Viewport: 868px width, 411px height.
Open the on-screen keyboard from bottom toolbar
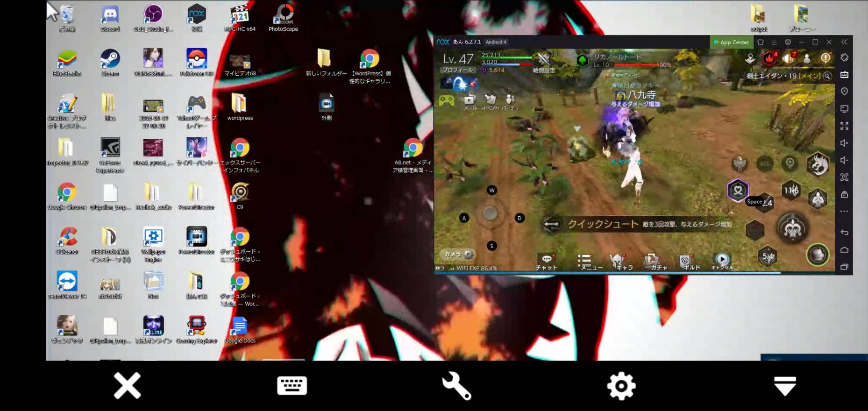[x=292, y=386]
